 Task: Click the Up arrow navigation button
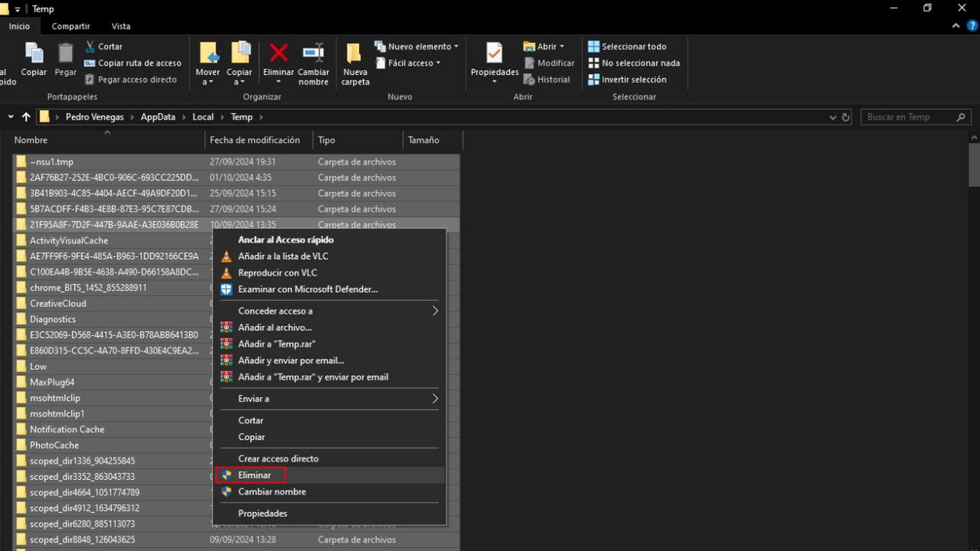(26, 117)
